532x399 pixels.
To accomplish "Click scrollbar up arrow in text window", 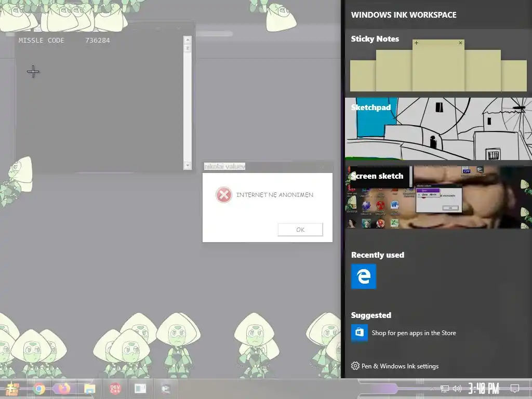I will (187, 39).
